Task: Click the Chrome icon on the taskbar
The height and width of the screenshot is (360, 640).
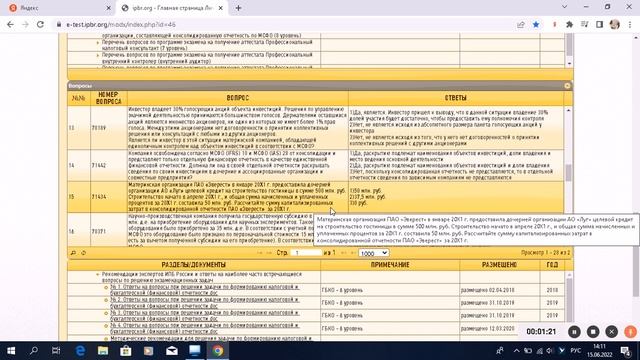Action: (218, 351)
